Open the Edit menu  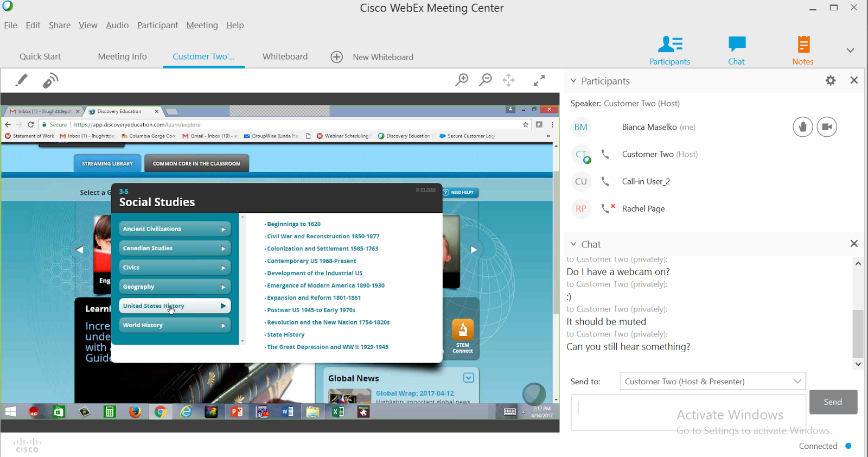click(x=33, y=25)
